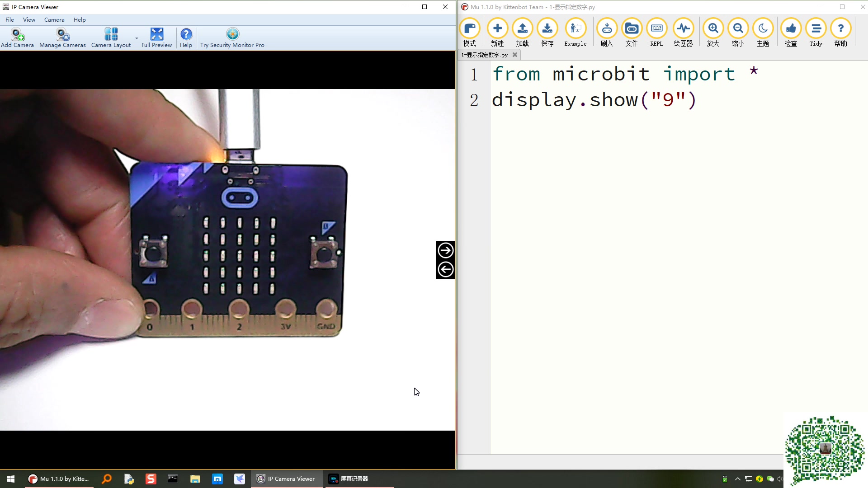Open the Camera menu

54,20
